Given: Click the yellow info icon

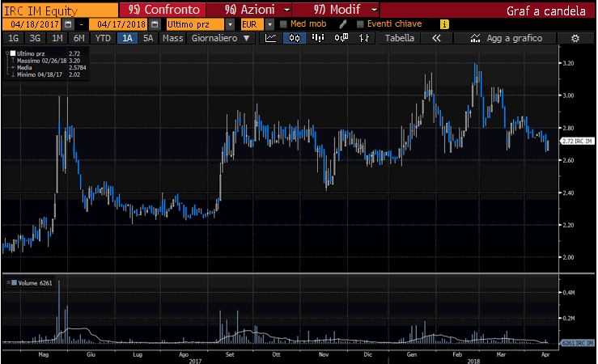Looking at the screenshot, I should 444,24.
